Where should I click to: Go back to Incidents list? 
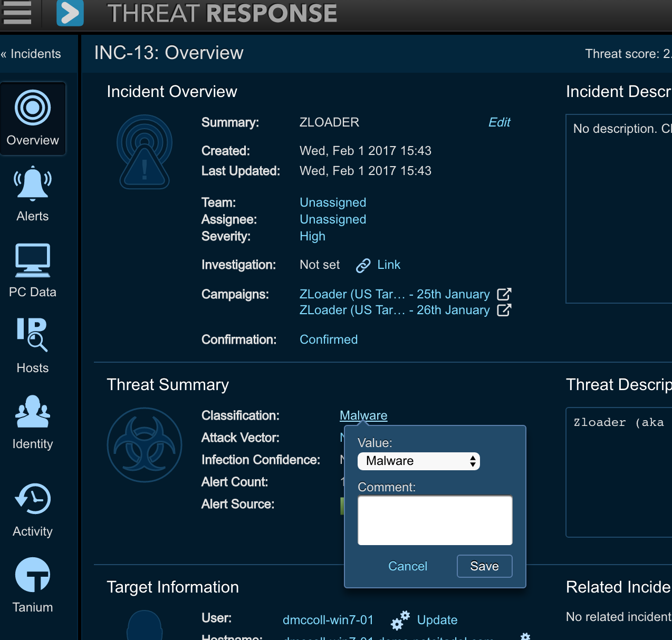[x=31, y=54]
